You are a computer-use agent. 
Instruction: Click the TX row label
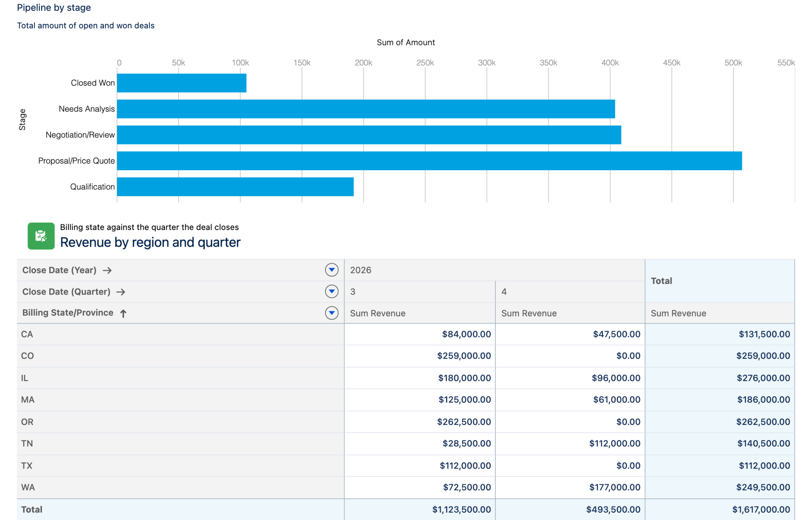(x=27, y=465)
